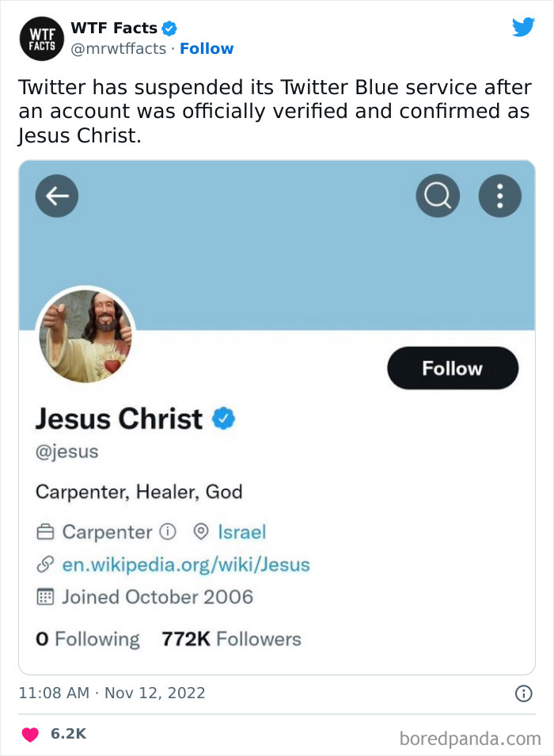554x756 pixels.
Task: Open the Jesus Christ profile picture
Action: (x=85, y=335)
